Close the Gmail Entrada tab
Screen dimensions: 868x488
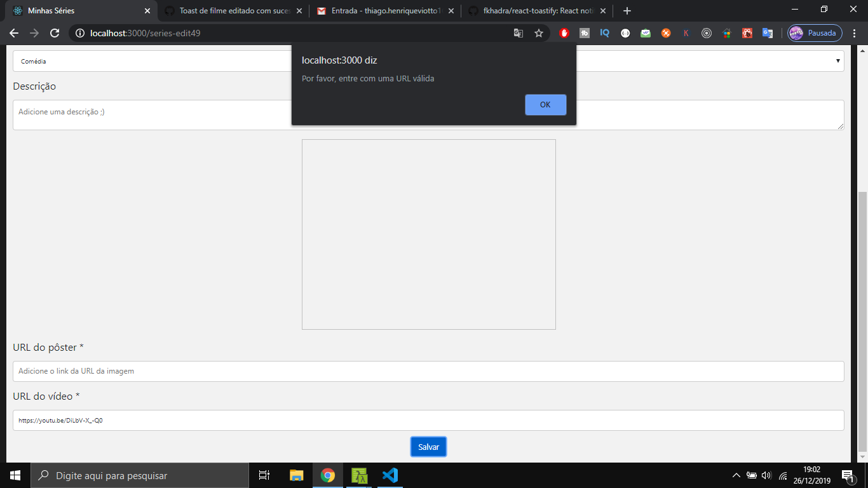451,11
